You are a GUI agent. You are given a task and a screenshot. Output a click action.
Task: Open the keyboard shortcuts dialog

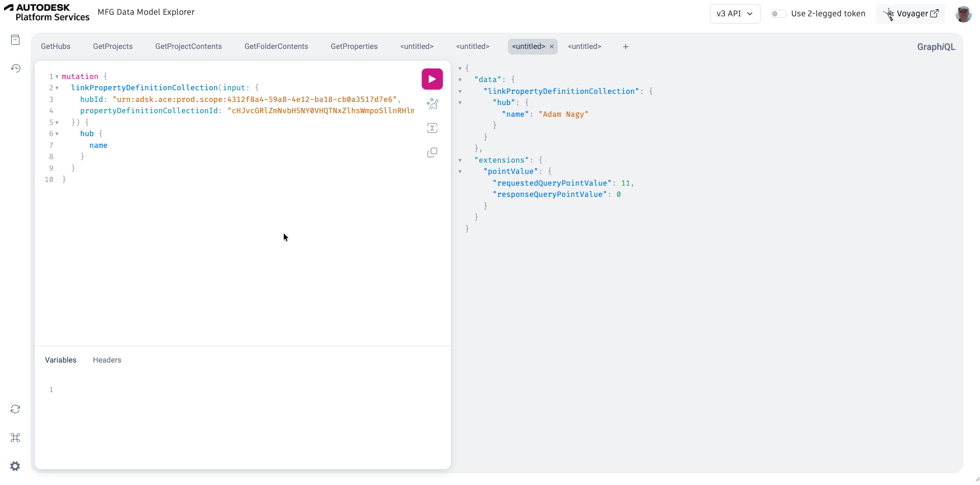(x=15, y=438)
